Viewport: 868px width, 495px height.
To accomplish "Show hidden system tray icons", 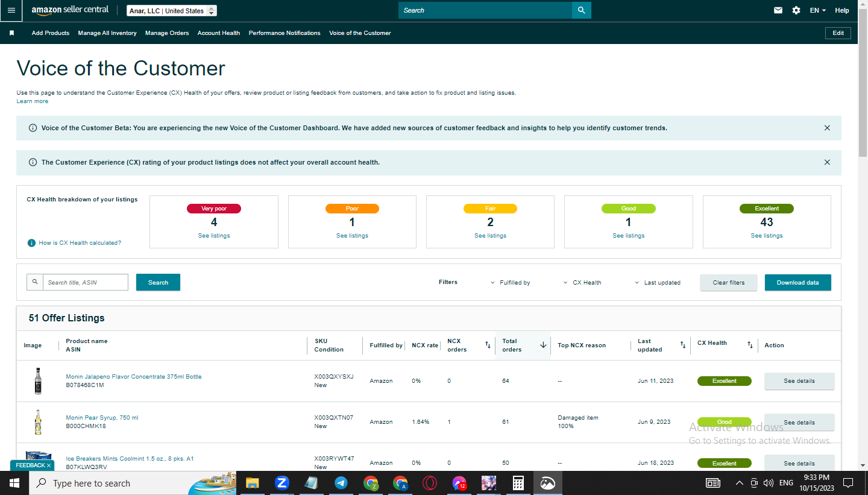I will click(740, 483).
